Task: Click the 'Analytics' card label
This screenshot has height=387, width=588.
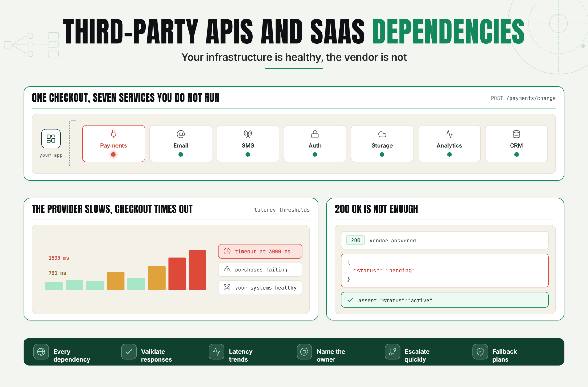Action: click(x=449, y=145)
